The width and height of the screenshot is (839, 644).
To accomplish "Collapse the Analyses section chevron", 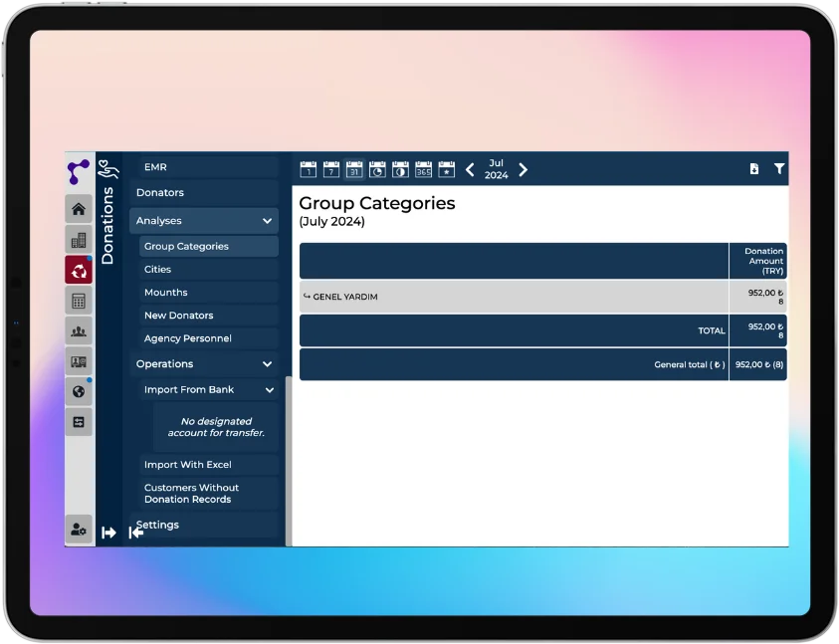I will [267, 221].
